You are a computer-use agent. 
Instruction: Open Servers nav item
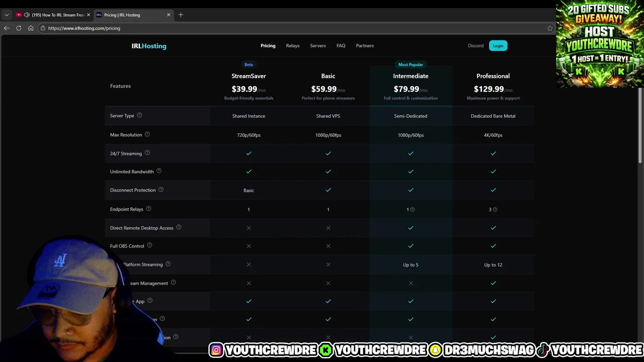pyautogui.click(x=318, y=46)
